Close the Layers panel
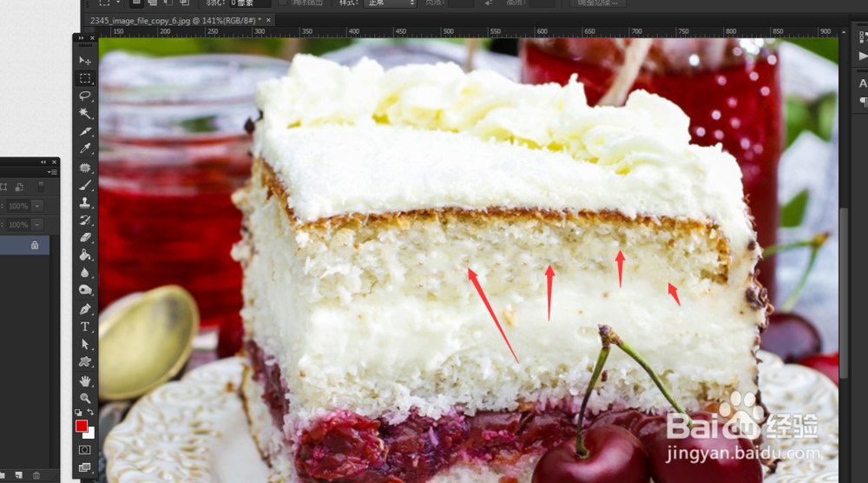 pyautogui.click(x=54, y=162)
